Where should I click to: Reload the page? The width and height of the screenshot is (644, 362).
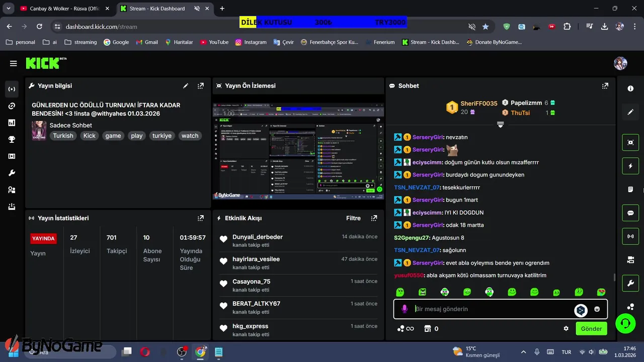(x=39, y=27)
